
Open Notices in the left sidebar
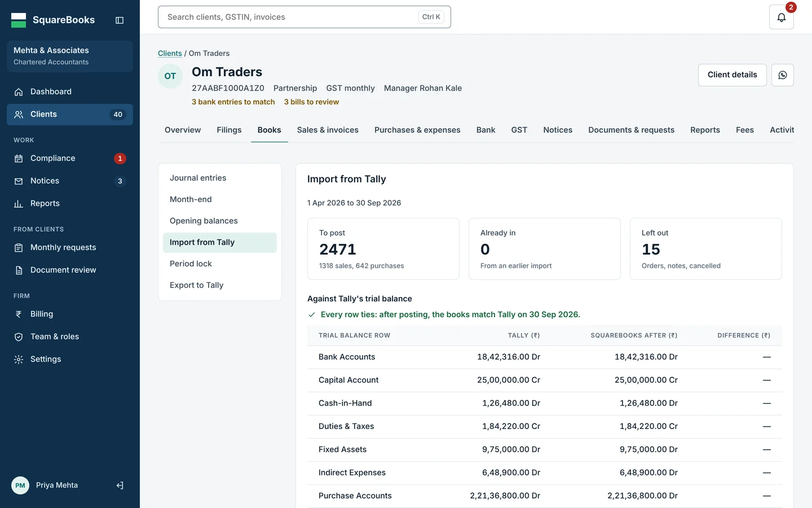tap(70, 181)
